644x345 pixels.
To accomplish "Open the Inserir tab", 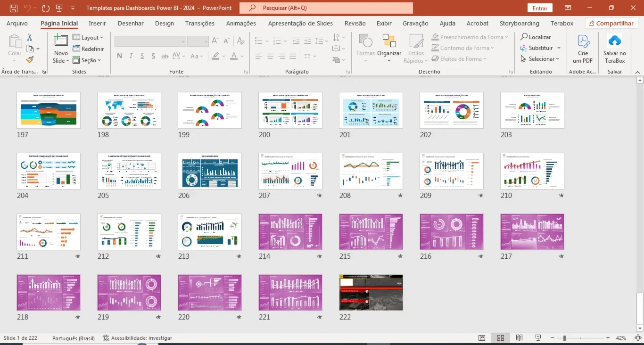I will click(x=98, y=23).
